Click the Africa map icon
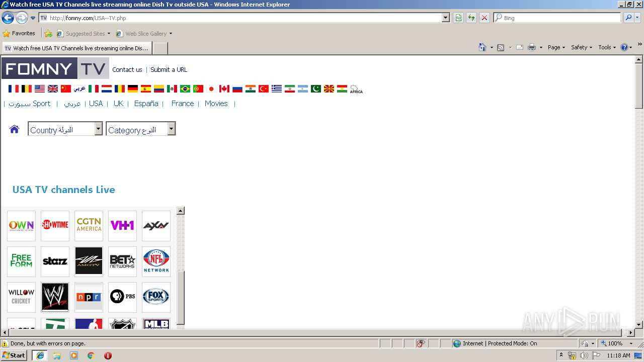This screenshot has width=644, height=362. (x=356, y=89)
